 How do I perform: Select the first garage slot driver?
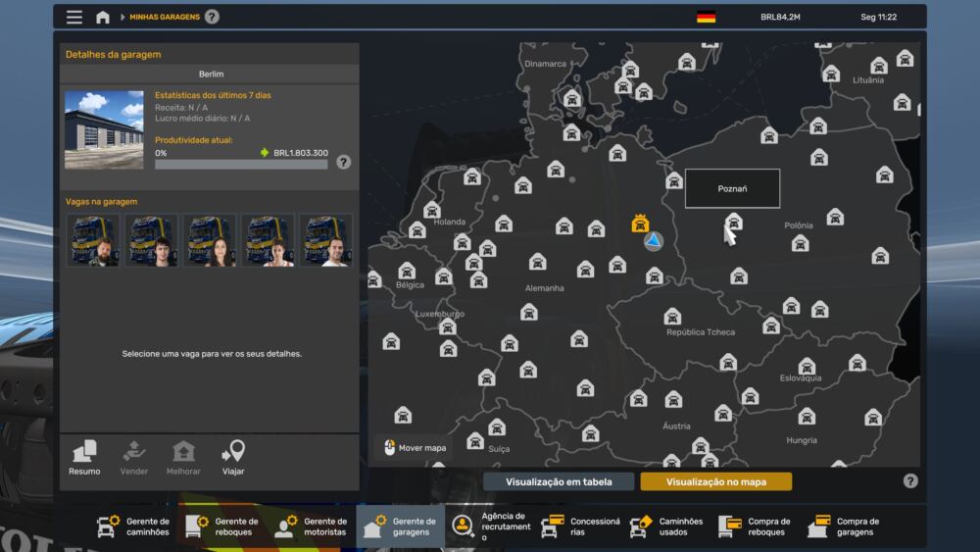click(x=94, y=240)
